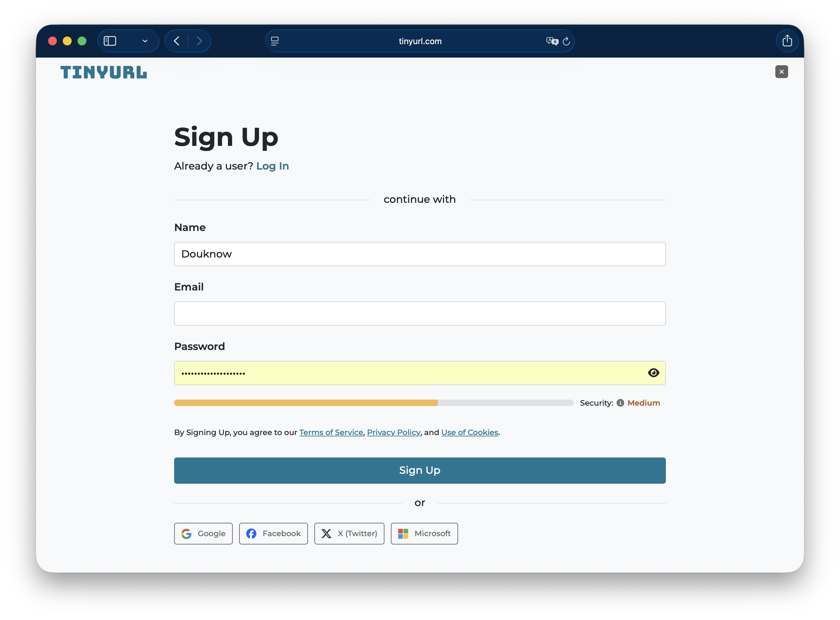The width and height of the screenshot is (840, 620).
Task: Open the Share button in toolbar
Action: 787,41
